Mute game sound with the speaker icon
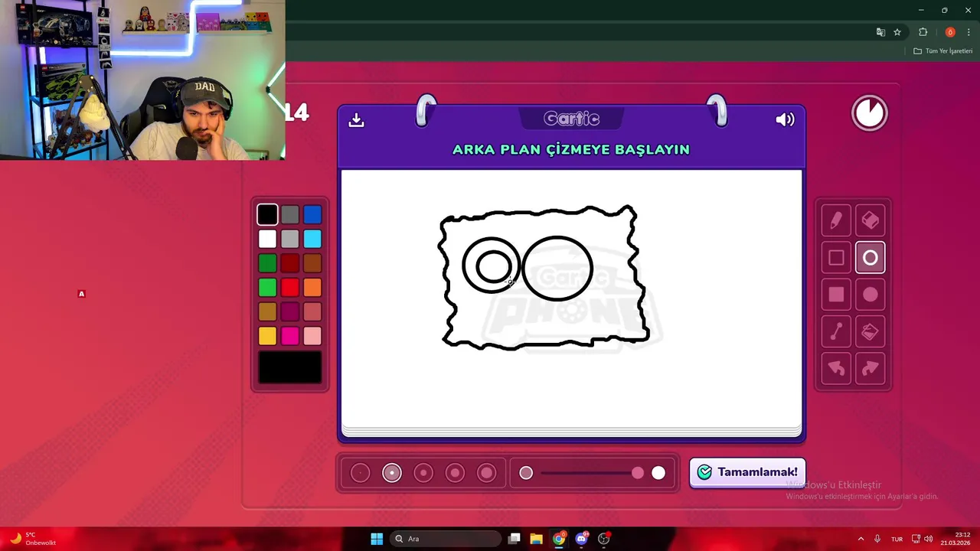980x551 pixels. [785, 119]
